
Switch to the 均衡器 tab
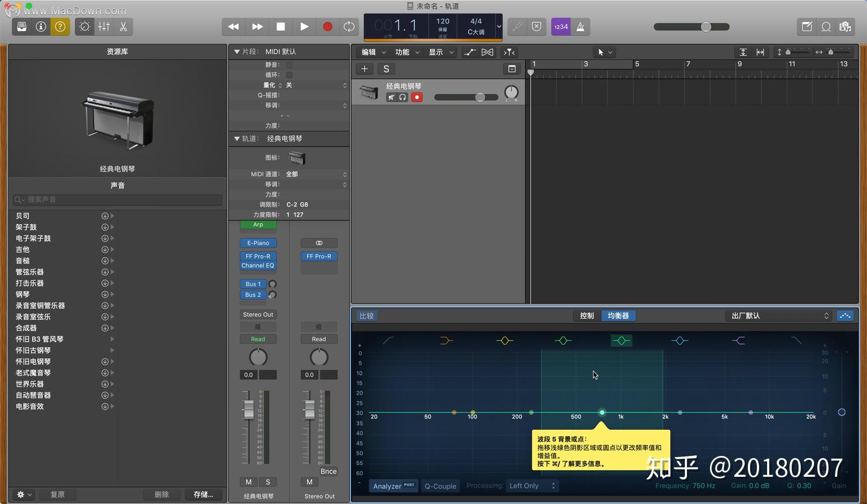619,316
